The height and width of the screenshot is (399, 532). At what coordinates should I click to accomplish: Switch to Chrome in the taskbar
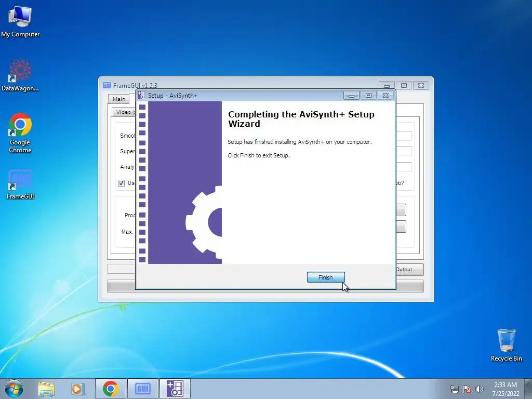(x=111, y=389)
